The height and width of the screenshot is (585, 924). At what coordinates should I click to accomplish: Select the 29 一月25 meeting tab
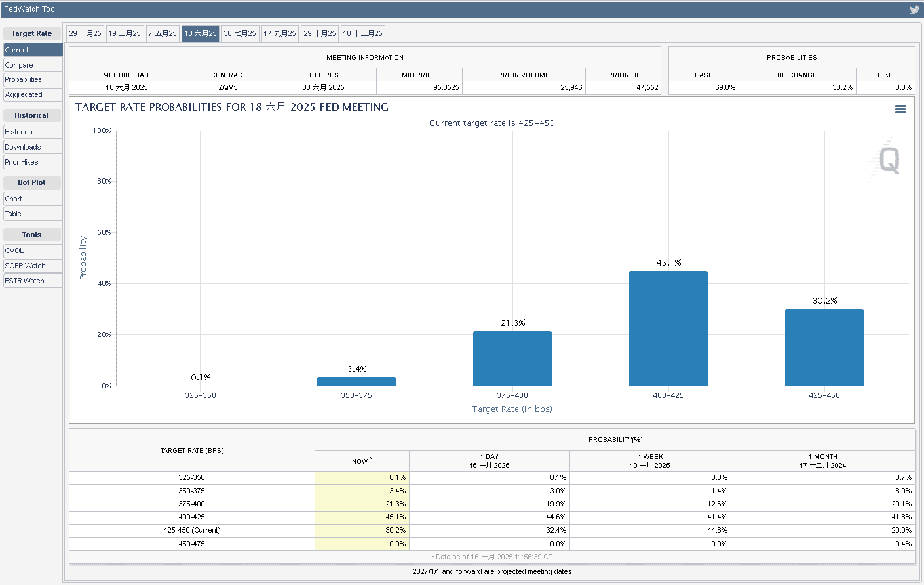coord(85,33)
